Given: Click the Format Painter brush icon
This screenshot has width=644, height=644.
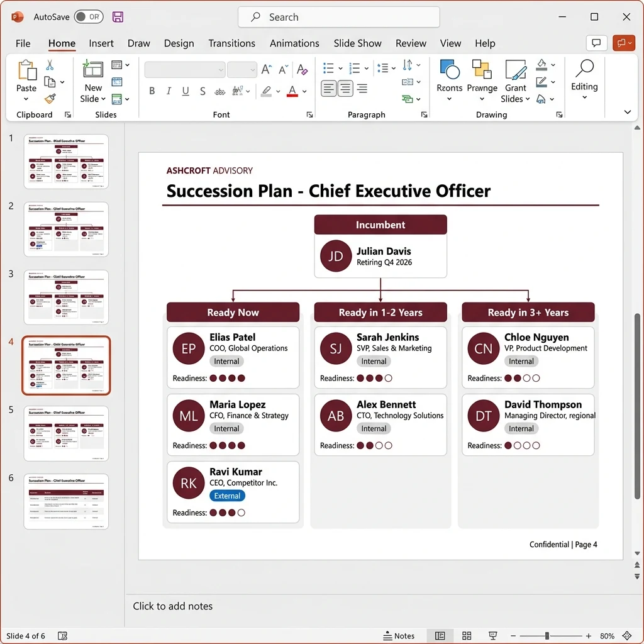Looking at the screenshot, I should coord(50,99).
